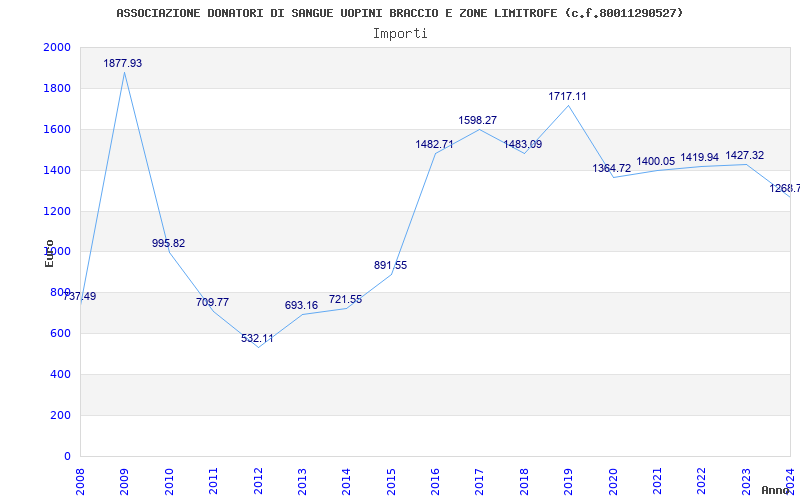
Task: Click the data label 1400.05
Action: pyautogui.click(x=656, y=161)
